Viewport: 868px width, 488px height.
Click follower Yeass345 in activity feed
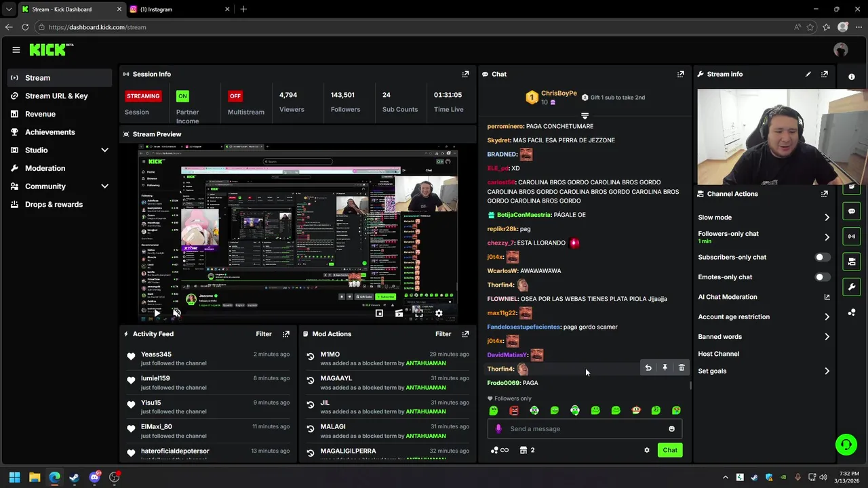coord(156,354)
